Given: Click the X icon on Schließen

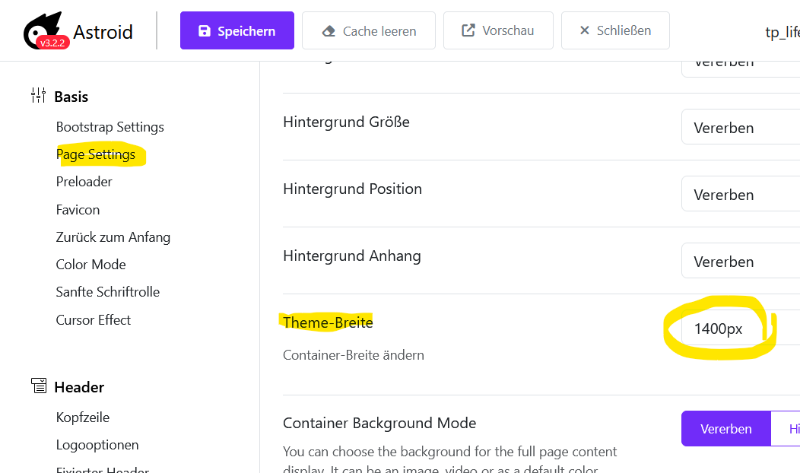Looking at the screenshot, I should click(x=585, y=31).
